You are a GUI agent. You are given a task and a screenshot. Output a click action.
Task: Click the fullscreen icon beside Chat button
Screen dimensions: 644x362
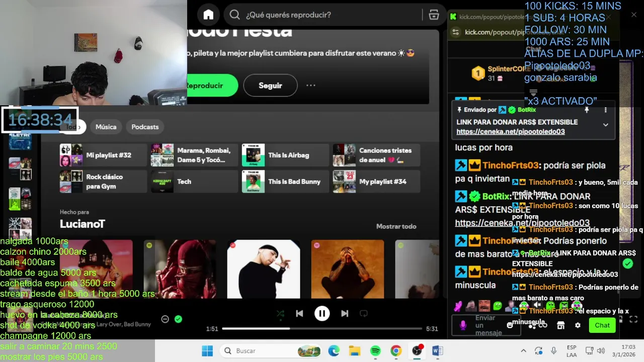[633, 319]
